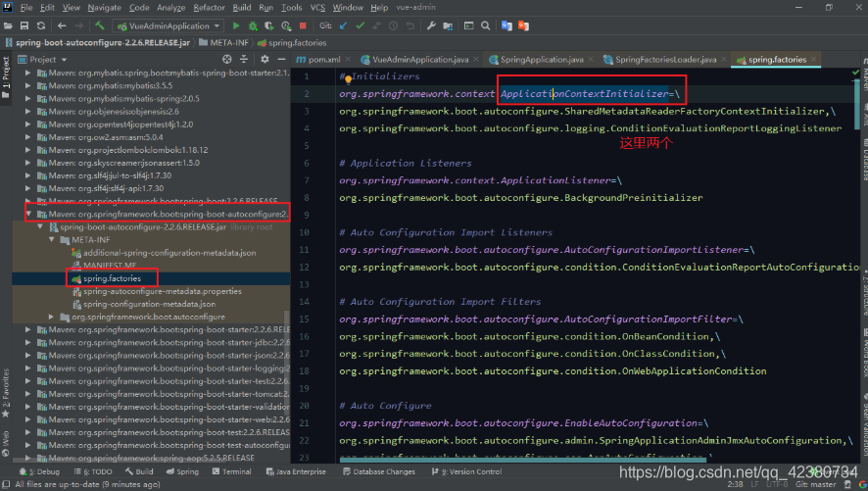Show Git history with the clock icon
Image resolution: width=868 pixels, height=491 pixels.
tap(393, 26)
